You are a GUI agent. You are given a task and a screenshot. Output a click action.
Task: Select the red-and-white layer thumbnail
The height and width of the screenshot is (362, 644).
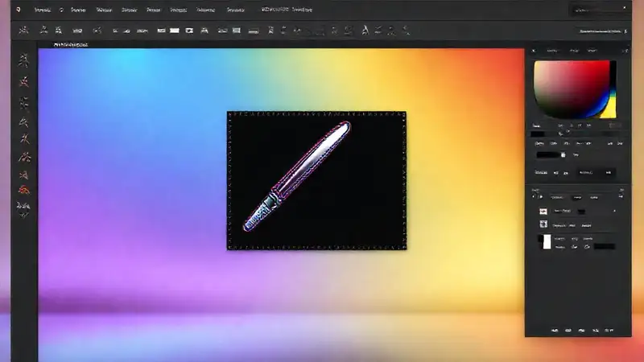tap(543, 212)
